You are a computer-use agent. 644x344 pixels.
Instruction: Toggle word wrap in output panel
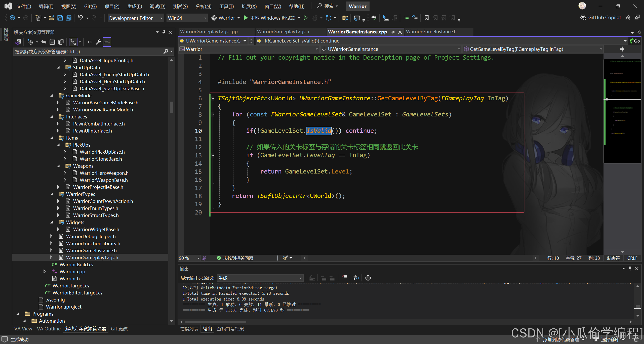click(356, 278)
